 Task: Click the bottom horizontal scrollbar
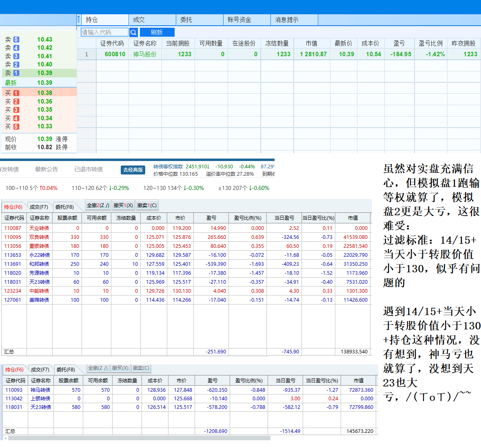click(139, 438)
